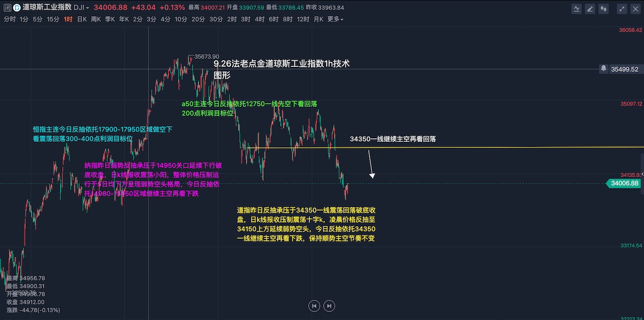
Task: Switch to the 周K chart
Action: pos(96,19)
